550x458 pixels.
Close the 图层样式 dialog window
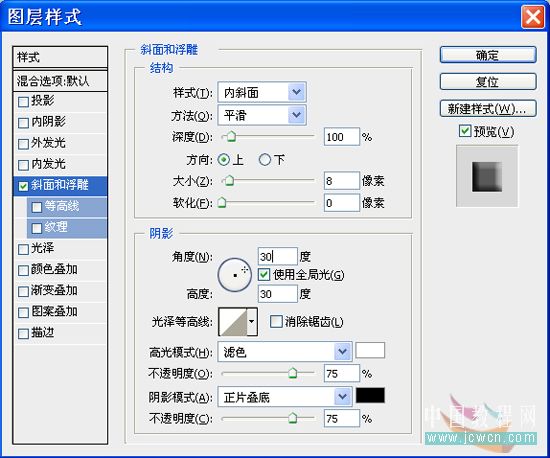pyautogui.click(x=533, y=17)
